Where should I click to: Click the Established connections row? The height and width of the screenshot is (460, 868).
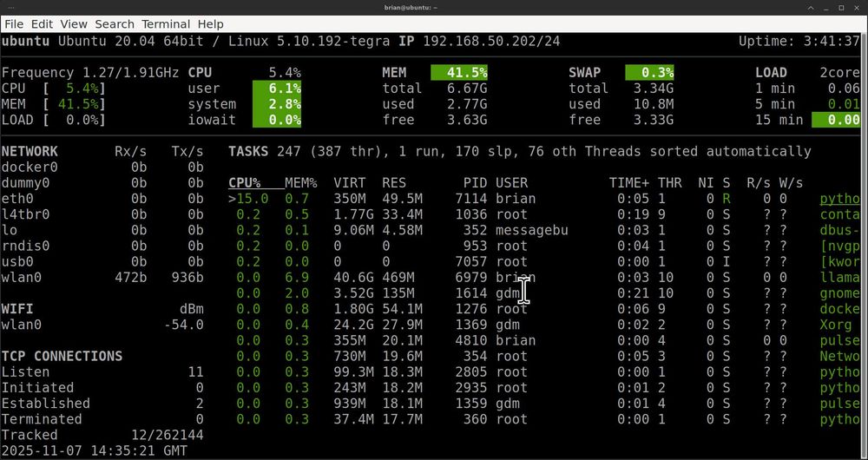click(x=102, y=404)
